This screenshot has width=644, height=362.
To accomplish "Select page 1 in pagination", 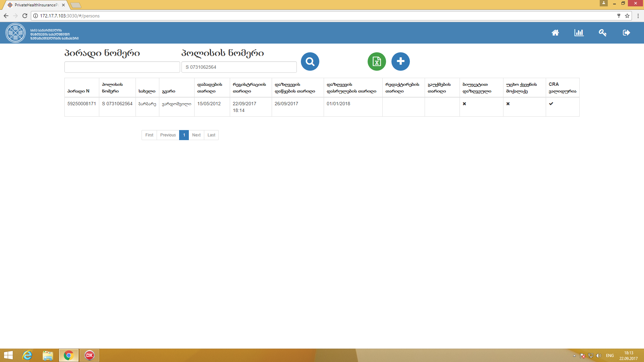I will [x=184, y=135].
